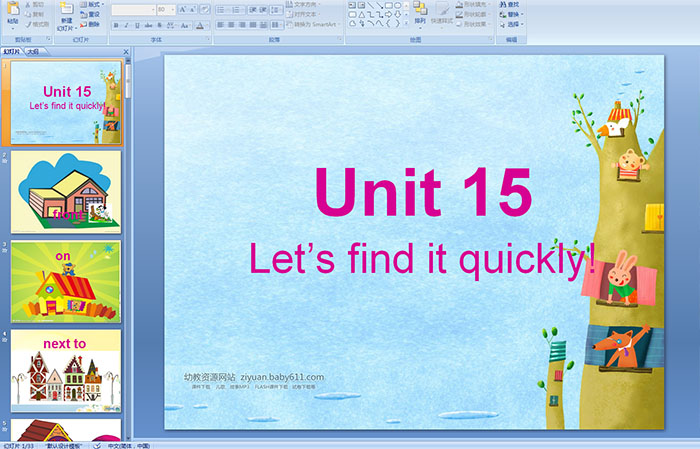This screenshot has height=449, width=700.
Task: Click the spell-check icon in the status bar
Action: 97,445
